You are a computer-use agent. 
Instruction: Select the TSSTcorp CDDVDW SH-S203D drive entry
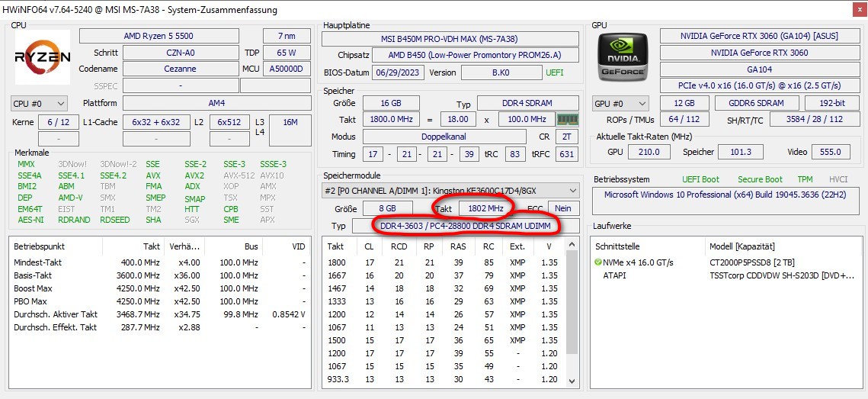(782, 275)
